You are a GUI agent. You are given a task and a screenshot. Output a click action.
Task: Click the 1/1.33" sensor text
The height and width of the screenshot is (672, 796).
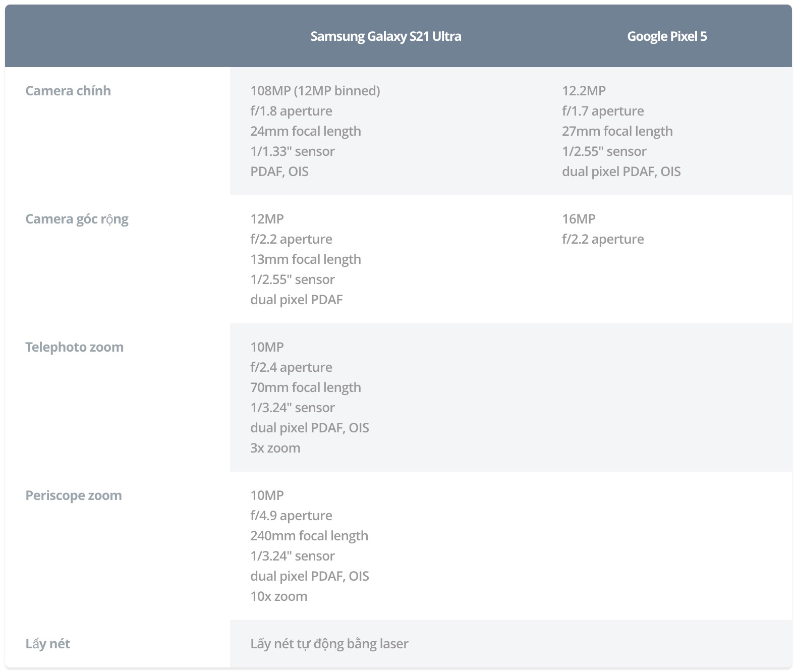coord(293,151)
